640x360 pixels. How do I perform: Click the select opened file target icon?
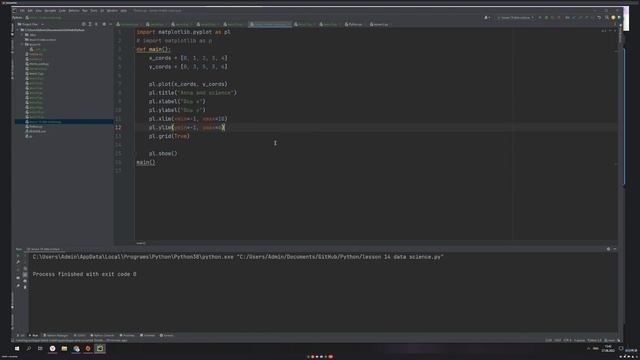(83, 24)
